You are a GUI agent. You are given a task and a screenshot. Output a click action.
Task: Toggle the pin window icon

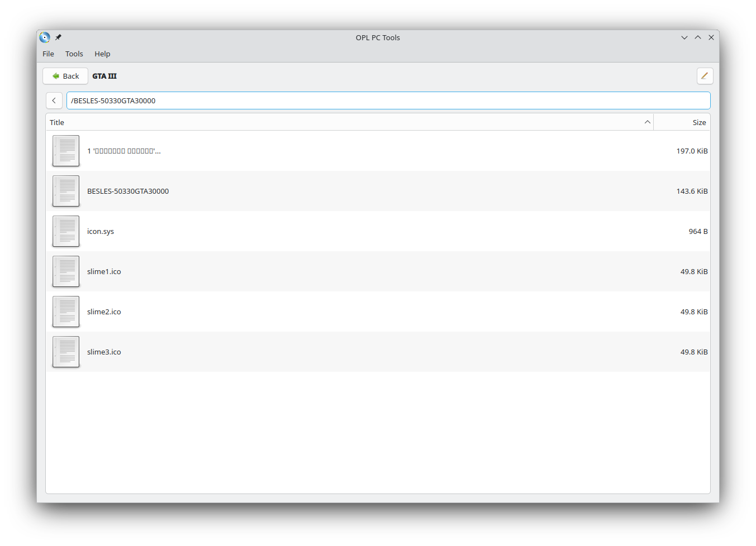[x=58, y=37]
